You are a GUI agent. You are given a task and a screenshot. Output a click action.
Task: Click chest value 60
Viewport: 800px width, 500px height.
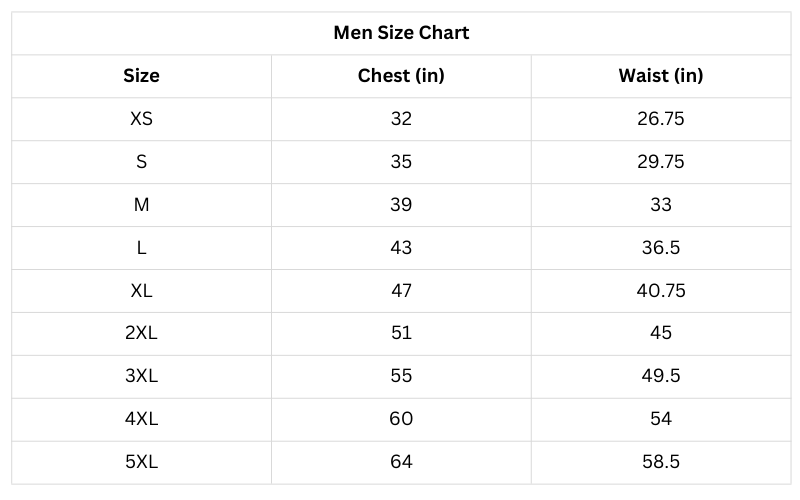(x=401, y=419)
